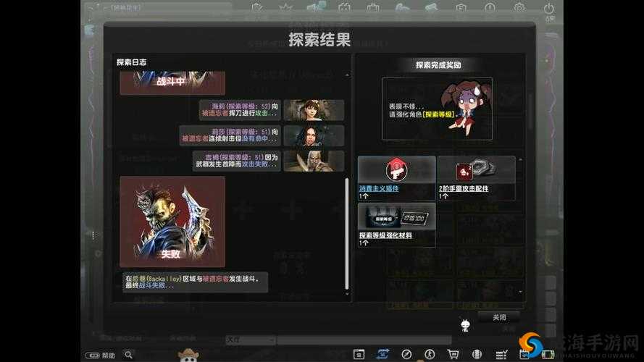Click the exploration level material thumbnail
The image size is (644, 362).
(x=396, y=217)
